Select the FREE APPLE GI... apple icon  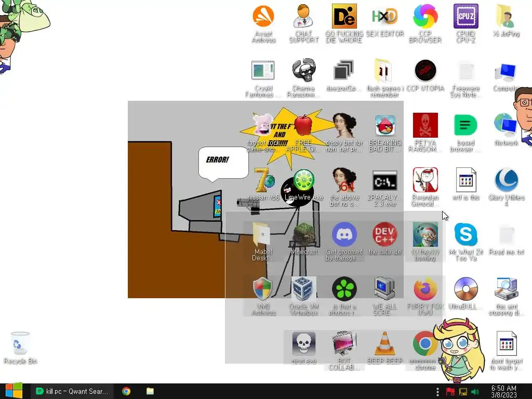pos(303,133)
